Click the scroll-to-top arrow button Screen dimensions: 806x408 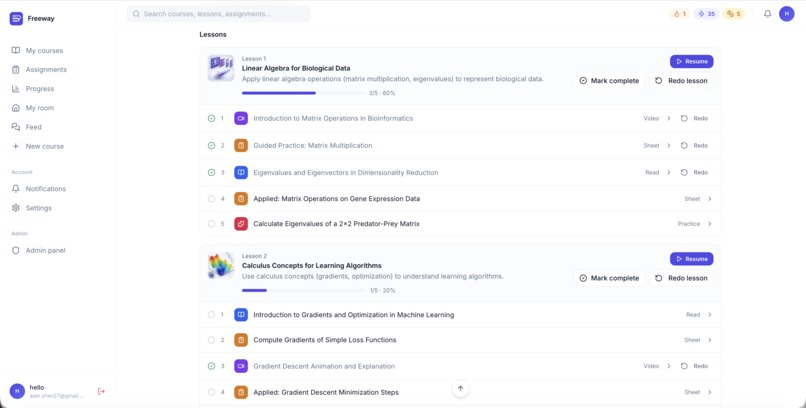click(460, 388)
